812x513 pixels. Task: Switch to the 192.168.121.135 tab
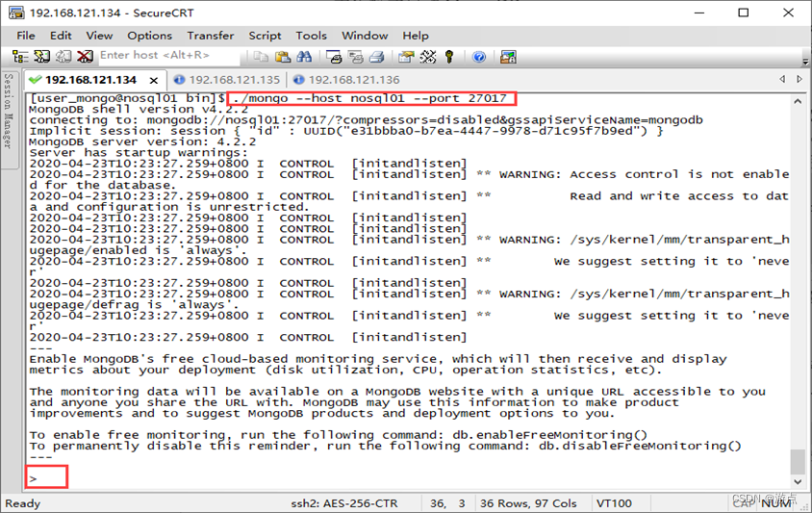click(x=227, y=80)
